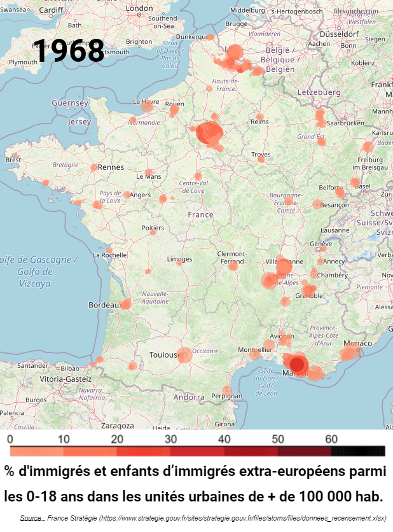Select the large red Paris region bubble
Image resolution: width=393 pixels, height=532 pixels.
pos(209,134)
